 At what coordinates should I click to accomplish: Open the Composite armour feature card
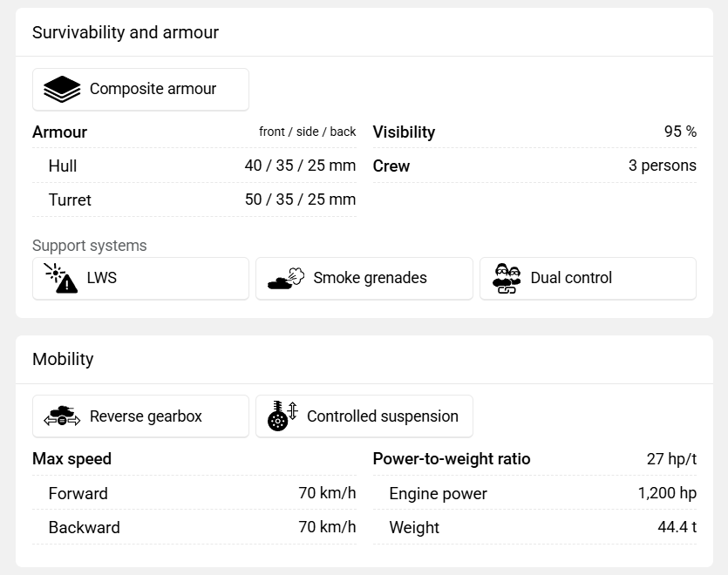[140, 90]
